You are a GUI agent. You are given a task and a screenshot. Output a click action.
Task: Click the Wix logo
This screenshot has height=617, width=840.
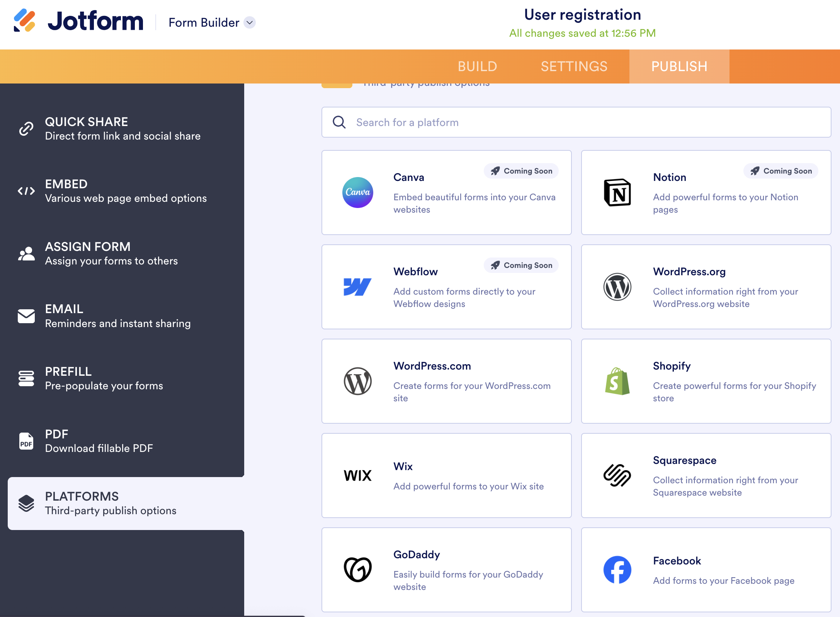(358, 476)
